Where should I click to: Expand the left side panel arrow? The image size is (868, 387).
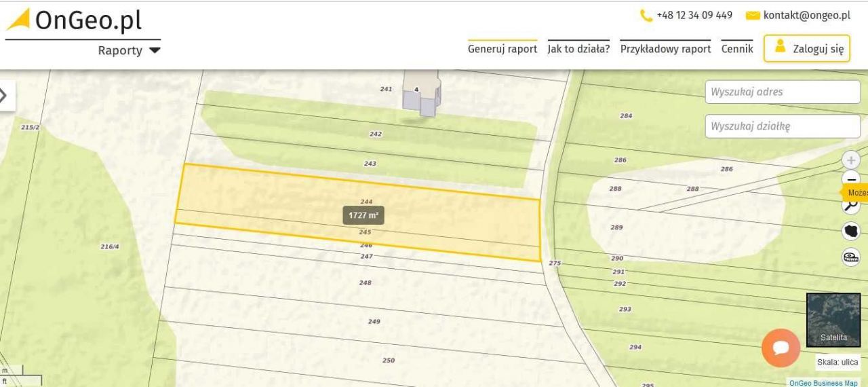coord(6,96)
